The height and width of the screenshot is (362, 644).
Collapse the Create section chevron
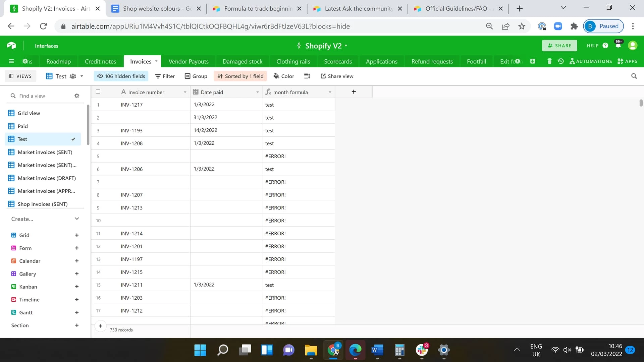pyautogui.click(x=77, y=219)
